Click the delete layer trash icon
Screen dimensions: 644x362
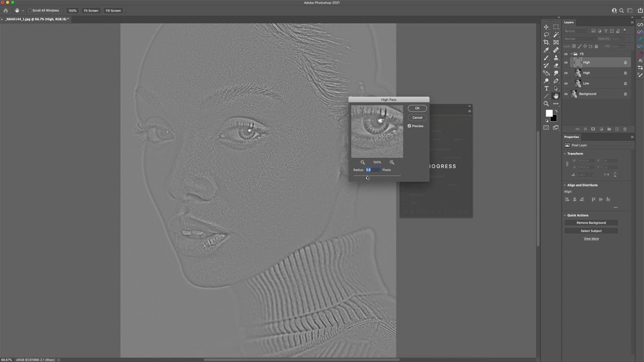coord(625,129)
